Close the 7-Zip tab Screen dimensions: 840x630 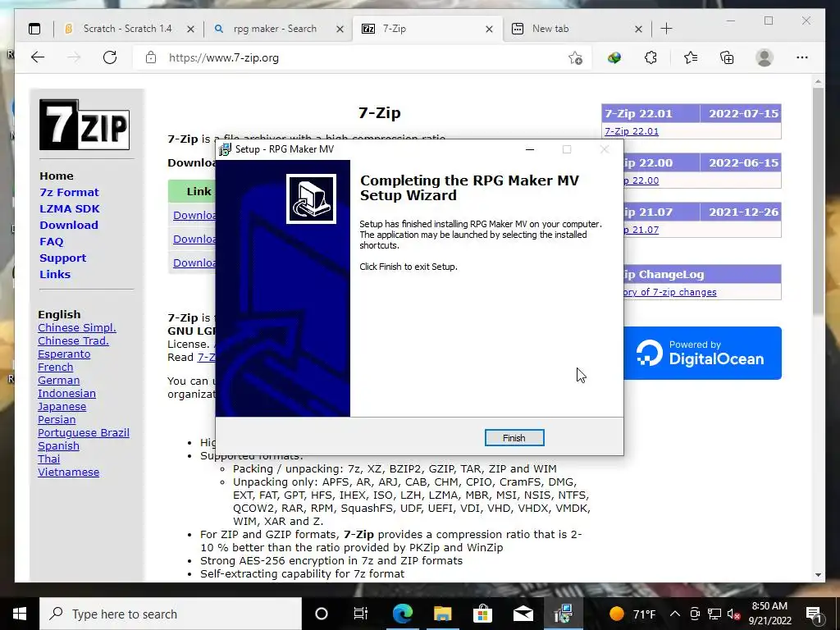coord(489,30)
